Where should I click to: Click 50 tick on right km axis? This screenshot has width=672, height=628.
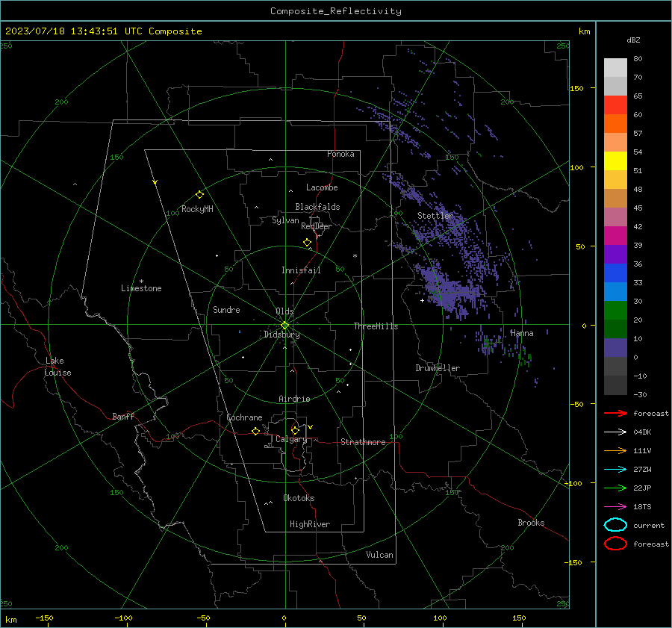[580, 246]
